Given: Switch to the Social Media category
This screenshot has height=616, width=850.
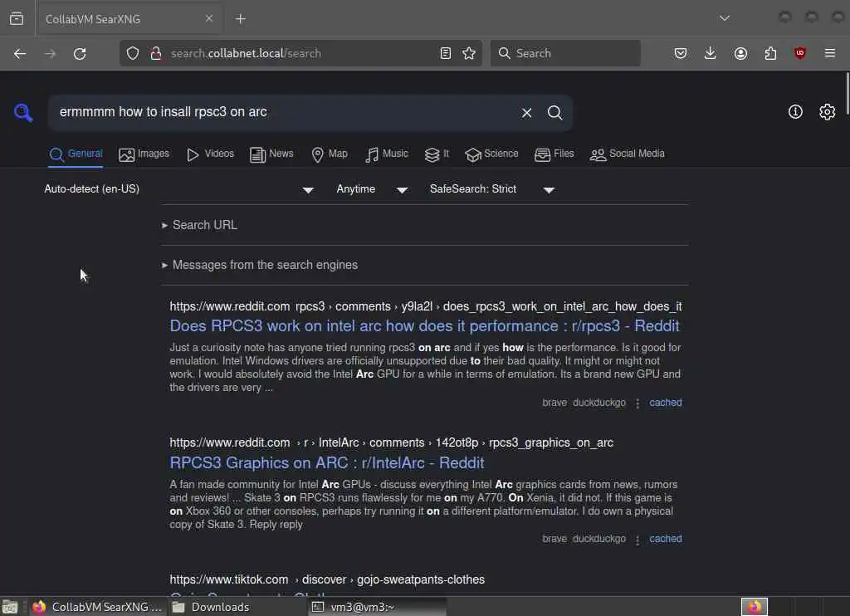Looking at the screenshot, I should pyautogui.click(x=628, y=154).
